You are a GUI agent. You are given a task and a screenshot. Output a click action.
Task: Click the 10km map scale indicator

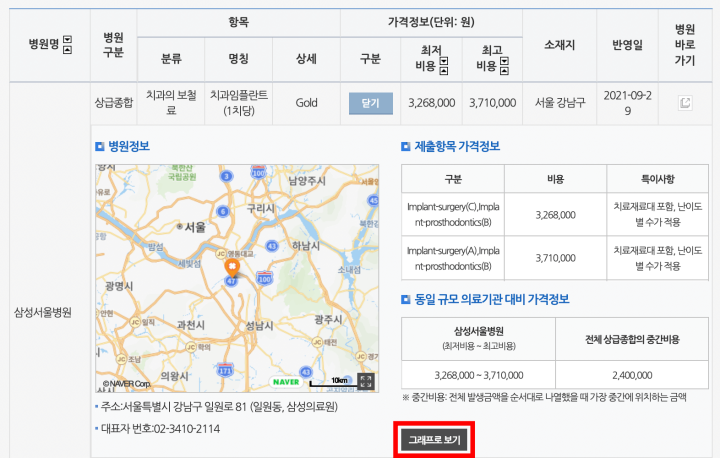click(333, 381)
